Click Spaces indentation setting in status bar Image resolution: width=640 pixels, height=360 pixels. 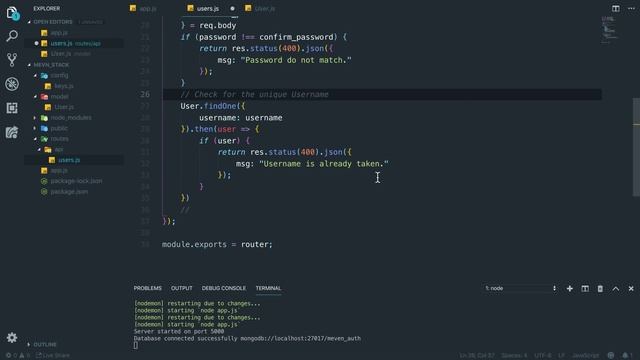click(x=514, y=356)
